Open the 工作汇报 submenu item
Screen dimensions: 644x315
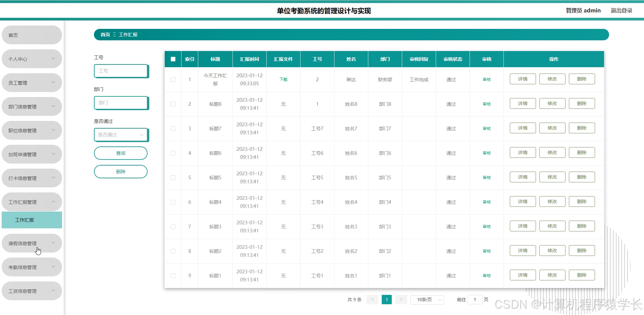(32, 220)
